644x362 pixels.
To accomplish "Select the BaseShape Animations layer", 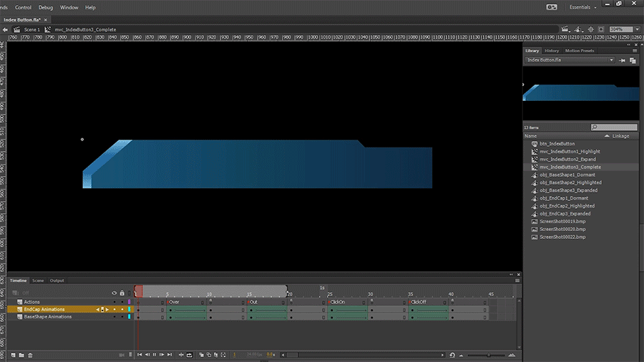I will pyautogui.click(x=48, y=317).
